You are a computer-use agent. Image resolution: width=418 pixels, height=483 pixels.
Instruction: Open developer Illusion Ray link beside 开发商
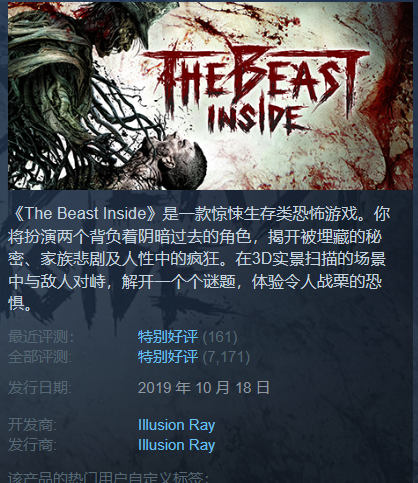click(176, 425)
